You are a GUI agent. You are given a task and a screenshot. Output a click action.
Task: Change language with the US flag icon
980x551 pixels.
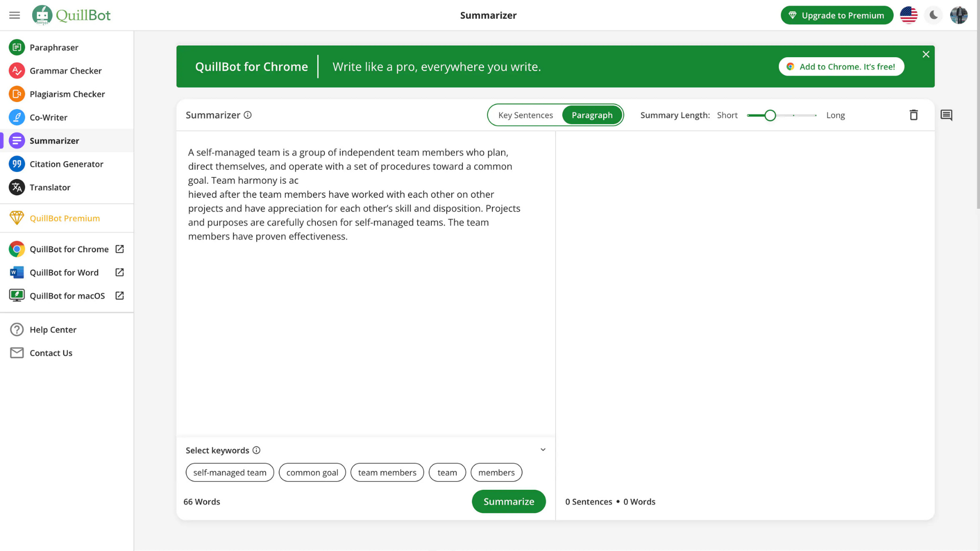point(909,15)
